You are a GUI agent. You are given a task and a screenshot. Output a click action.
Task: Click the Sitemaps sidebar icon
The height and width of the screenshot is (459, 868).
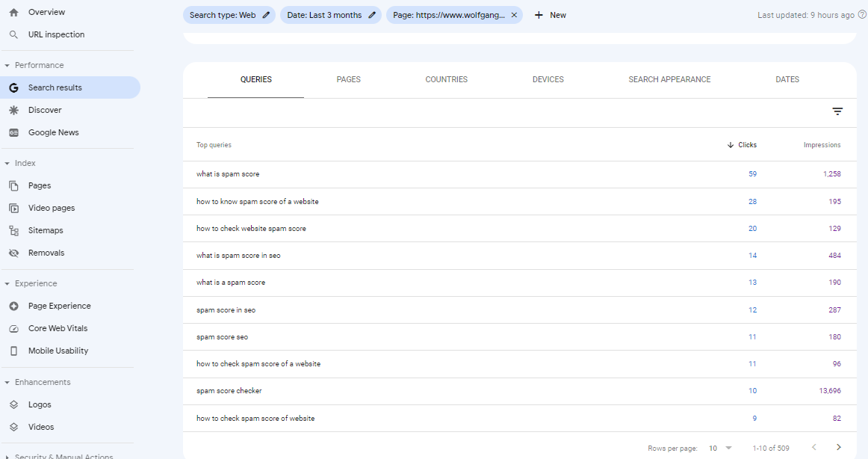coord(13,230)
